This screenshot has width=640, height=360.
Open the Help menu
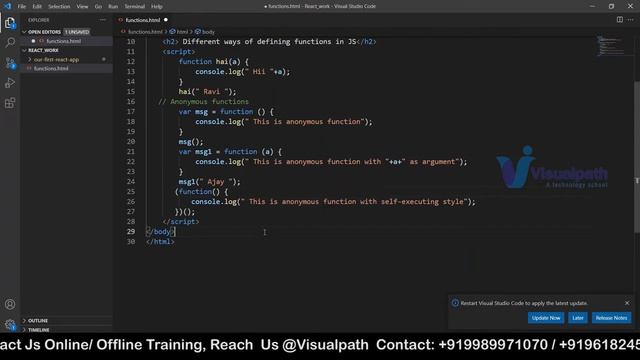click(157, 7)
